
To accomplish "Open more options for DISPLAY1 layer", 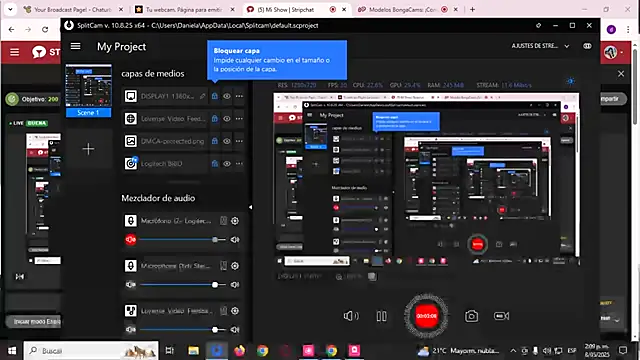I will click(x=239, y=96).
